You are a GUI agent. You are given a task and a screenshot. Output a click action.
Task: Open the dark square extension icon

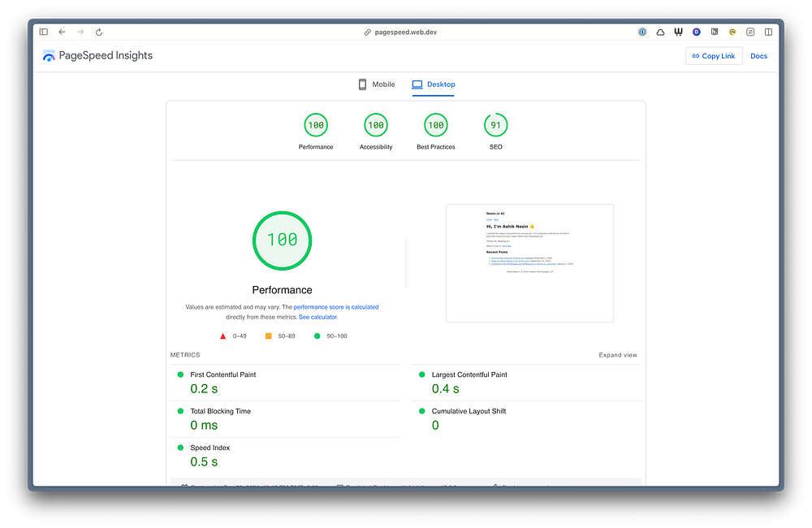[x=715, y=32]
